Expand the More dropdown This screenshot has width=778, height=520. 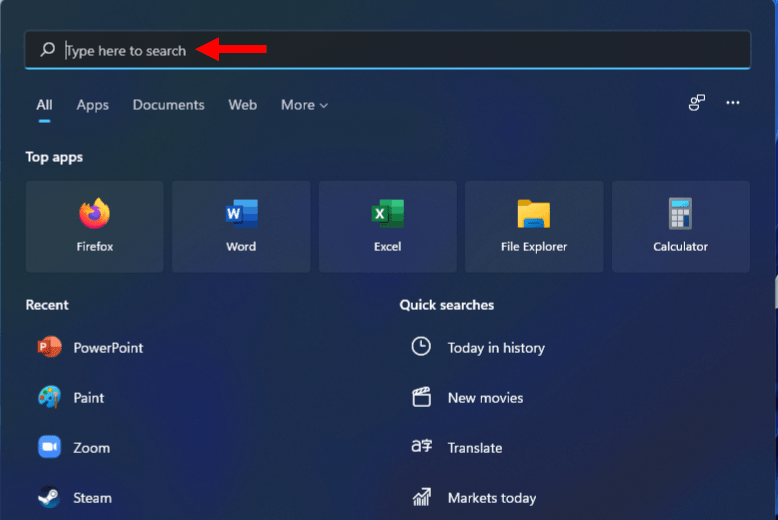point(304,105)
